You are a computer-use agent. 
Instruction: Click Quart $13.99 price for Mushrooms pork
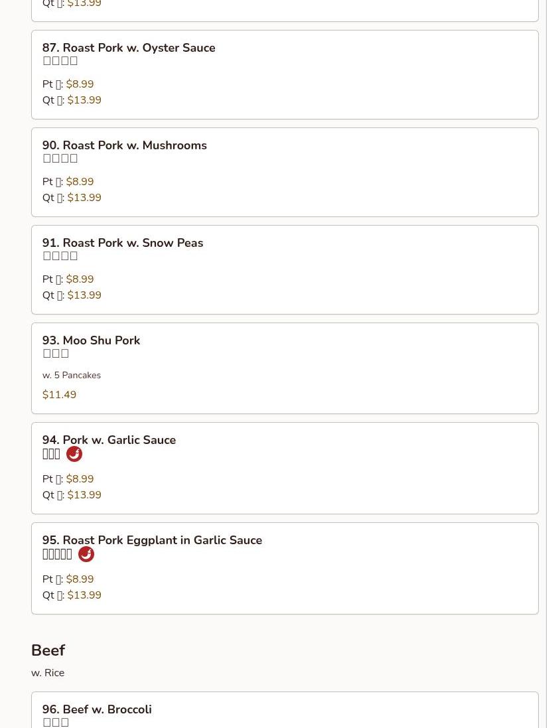pos(84,198)
